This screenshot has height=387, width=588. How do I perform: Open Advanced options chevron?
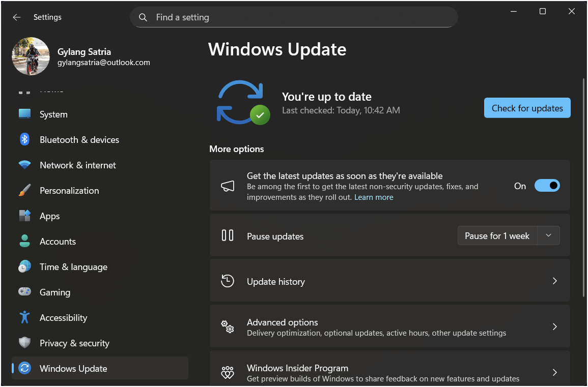555,326
